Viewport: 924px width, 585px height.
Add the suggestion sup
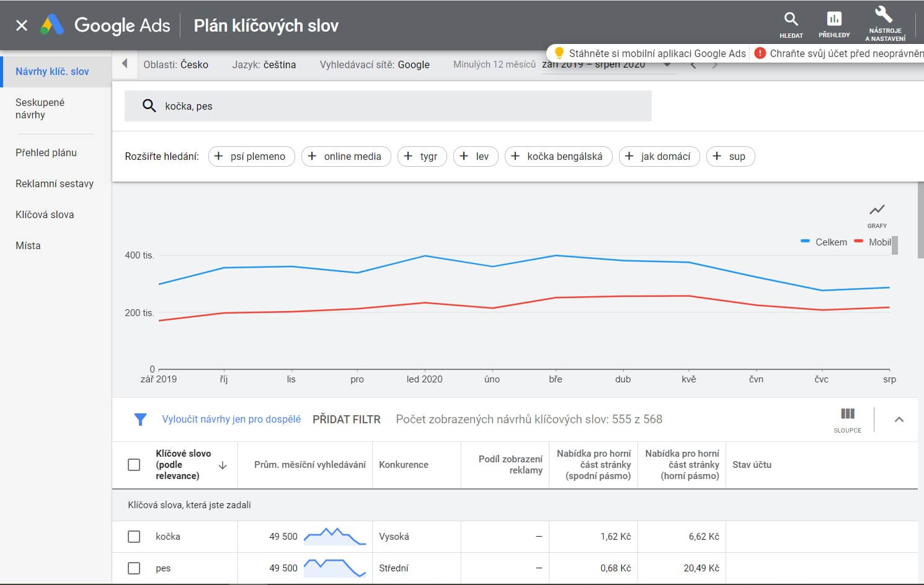[731, 156]
